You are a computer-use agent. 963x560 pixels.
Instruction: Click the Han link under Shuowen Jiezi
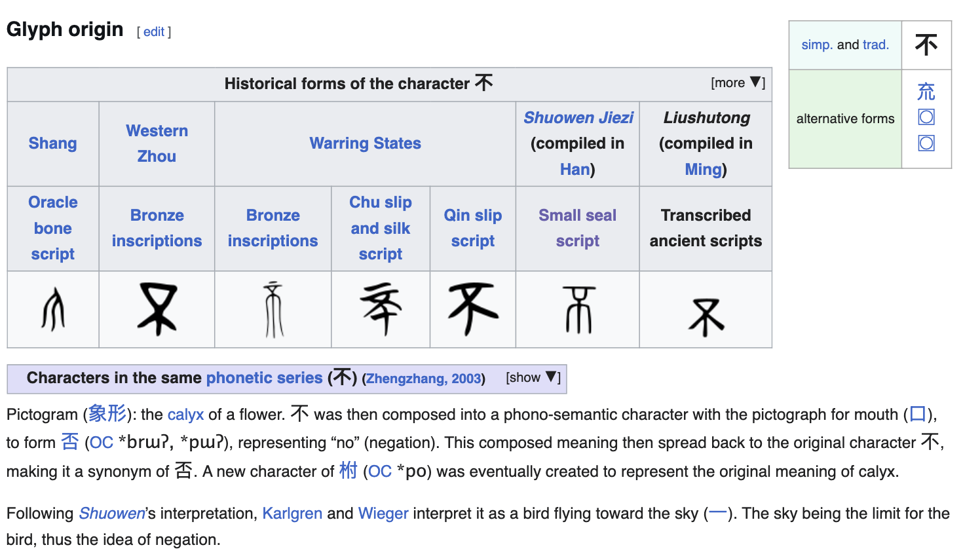click(575, 170)
